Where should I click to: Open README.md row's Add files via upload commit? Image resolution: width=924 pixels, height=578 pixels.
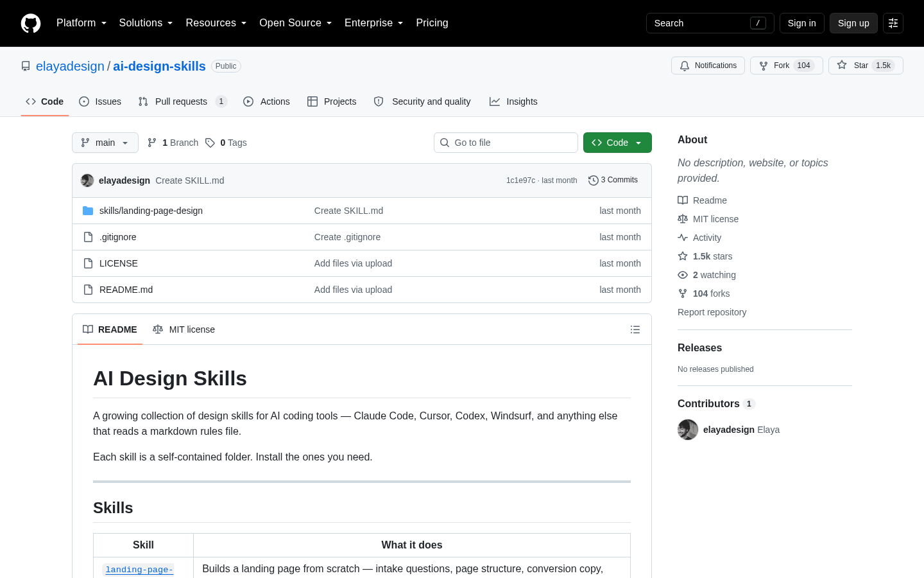tap(353, 290)
